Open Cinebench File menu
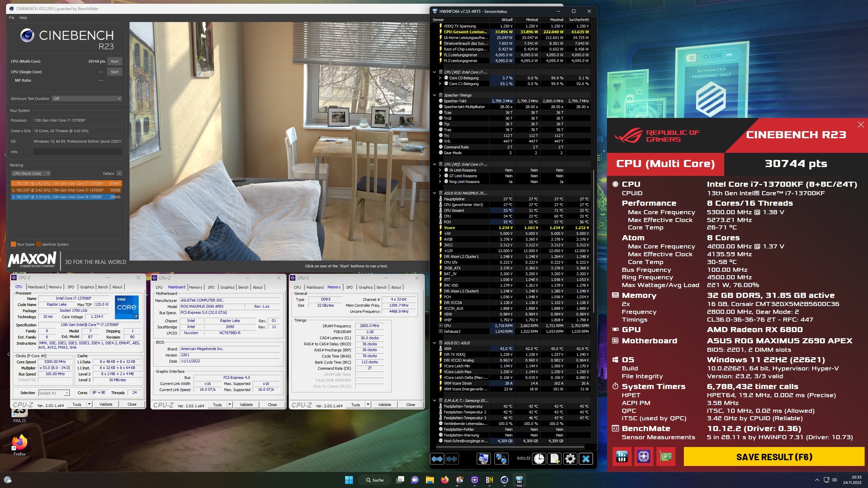This screenshot has height=488, width=868. pyautogui.click(x=12, y=18)
